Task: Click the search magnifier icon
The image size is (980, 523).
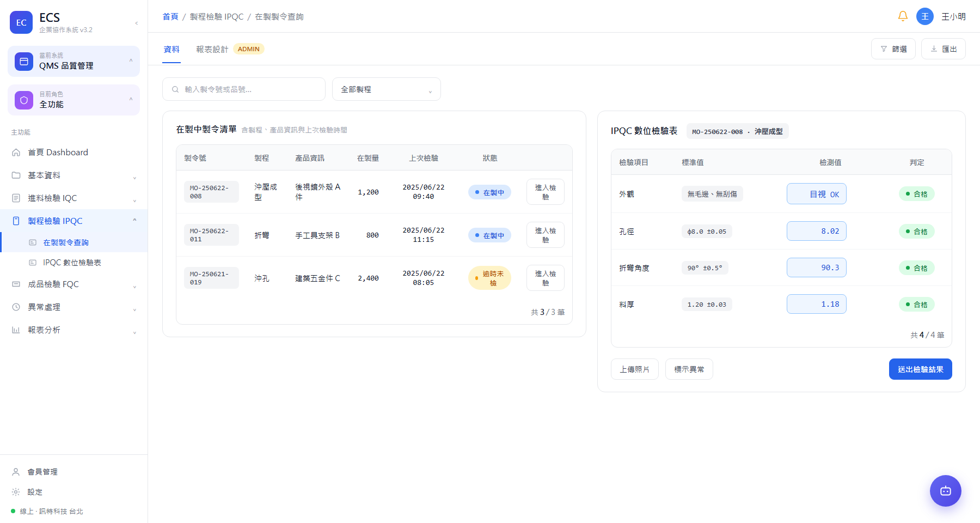Action: 175,89
